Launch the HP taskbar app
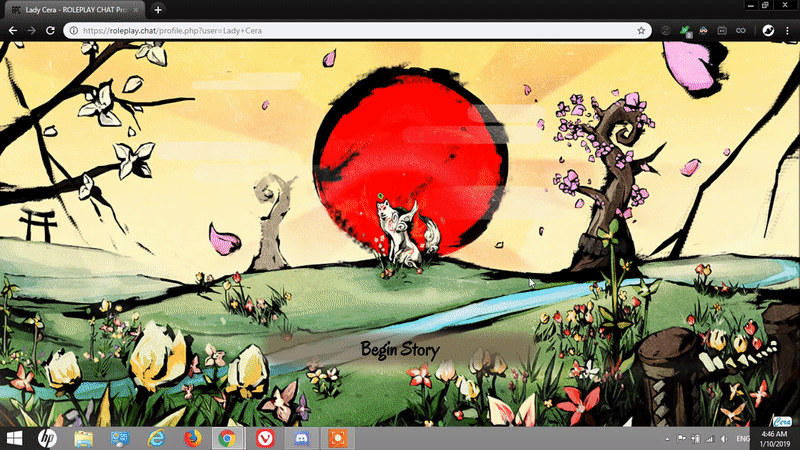This screenshot has height=450, width=800. [x=47, y=438]
